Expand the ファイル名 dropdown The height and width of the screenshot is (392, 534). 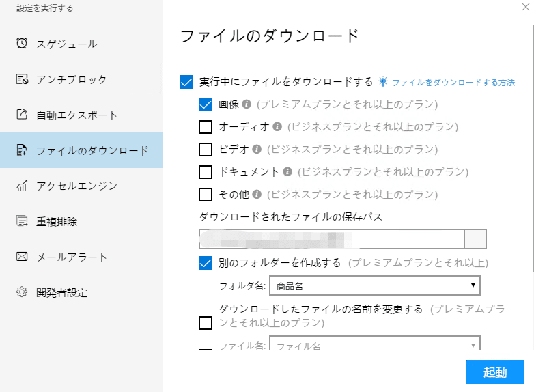(x=375, y=345)
